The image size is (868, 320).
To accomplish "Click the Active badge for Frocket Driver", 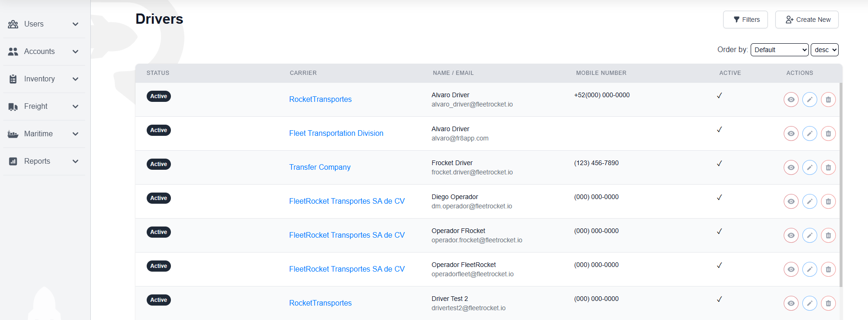I will 159,164.
